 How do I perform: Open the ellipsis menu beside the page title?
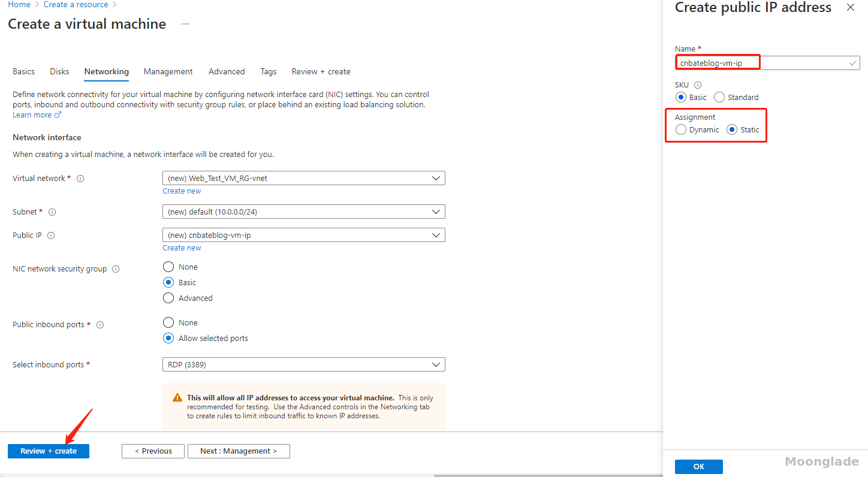pyautogui.click(x=185, y=25)
